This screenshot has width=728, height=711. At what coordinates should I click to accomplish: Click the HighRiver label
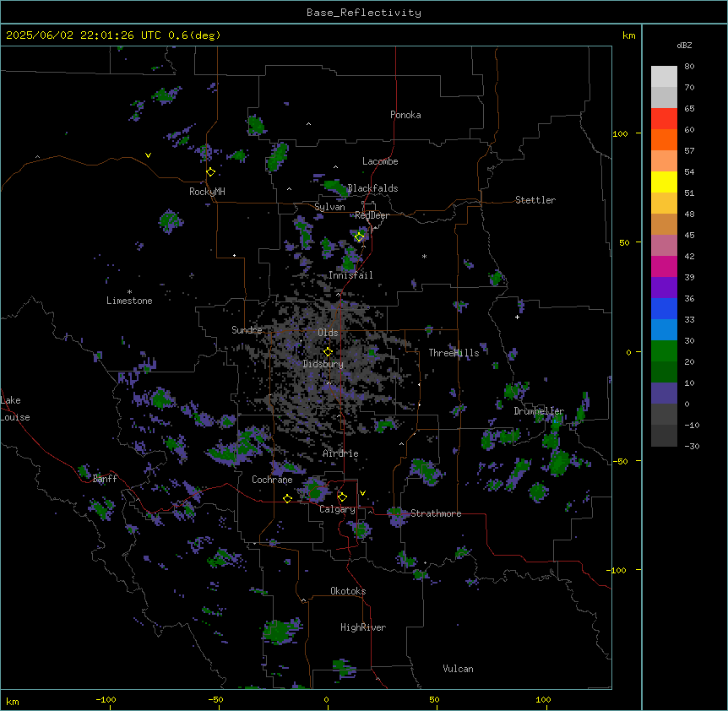pos(363,627)
